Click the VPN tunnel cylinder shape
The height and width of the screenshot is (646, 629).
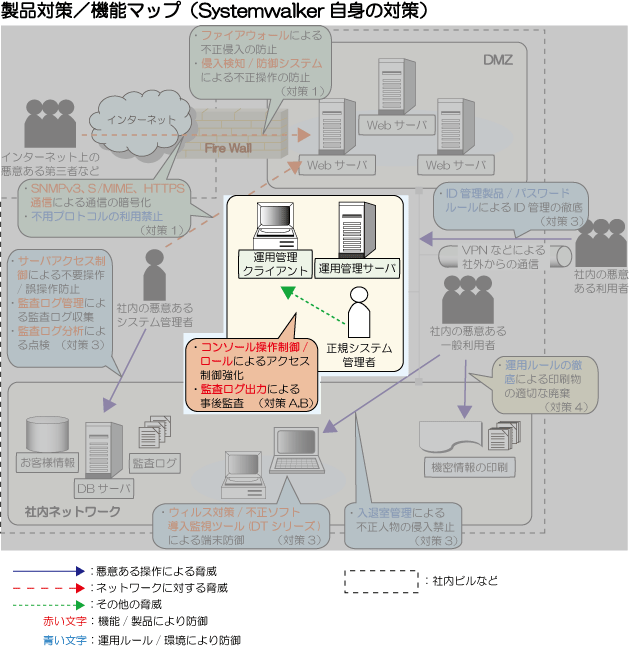[x=500, y=256]
